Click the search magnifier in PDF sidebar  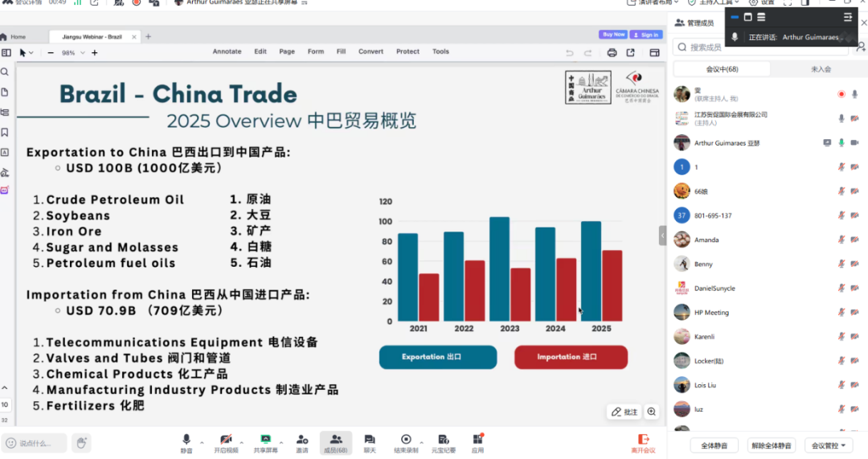(x=5, y=72)
